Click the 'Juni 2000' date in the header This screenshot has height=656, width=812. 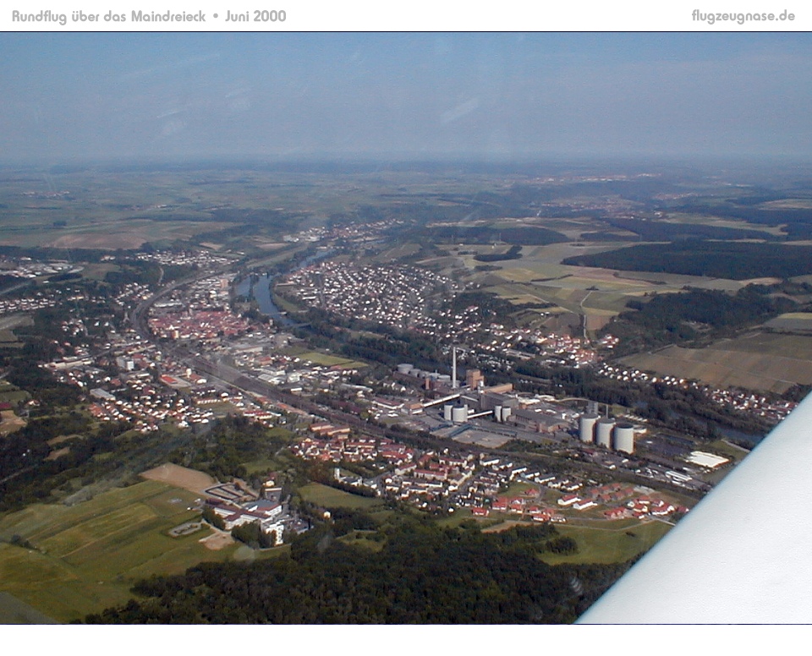click(x=255, y=16)
